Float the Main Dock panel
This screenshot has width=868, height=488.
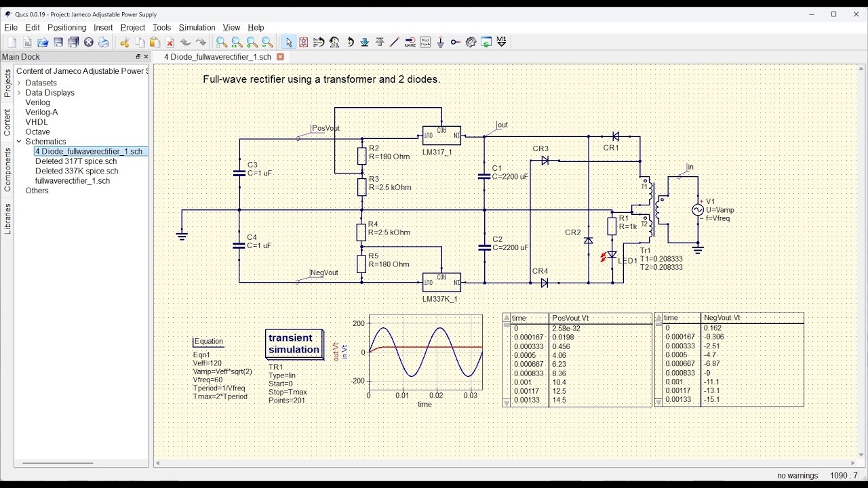(x=138, y=57)
